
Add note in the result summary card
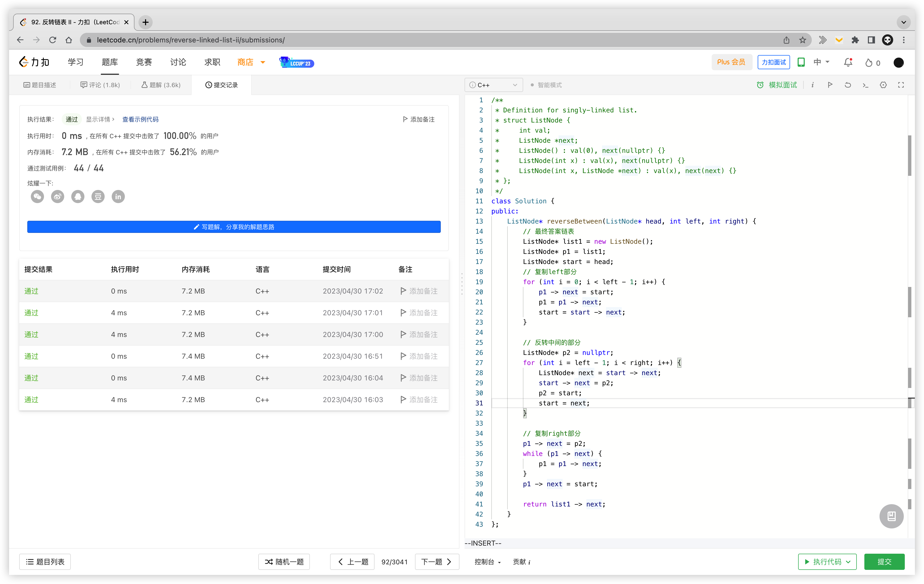click(419, 119)
